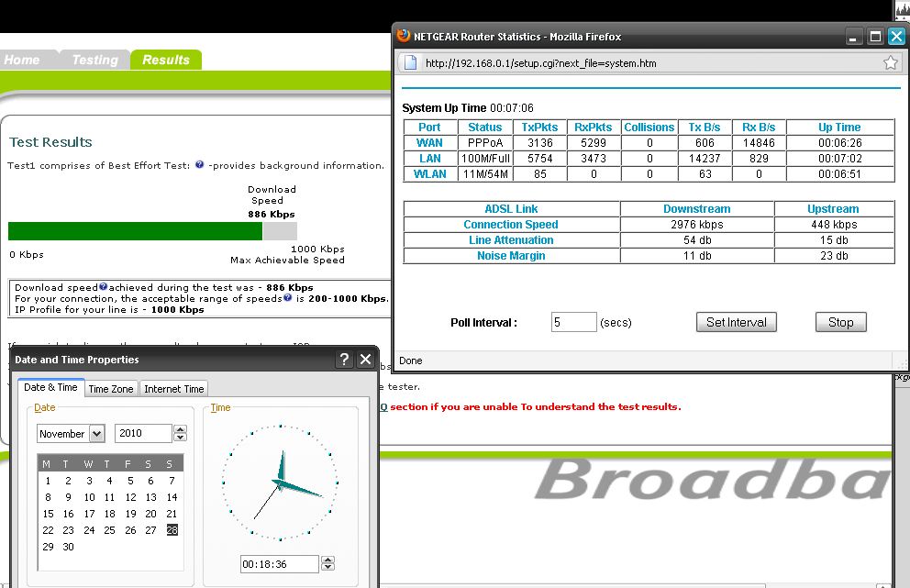Open help icon beside Best Effort Test
910x588 pixels.
click(199, 165)
